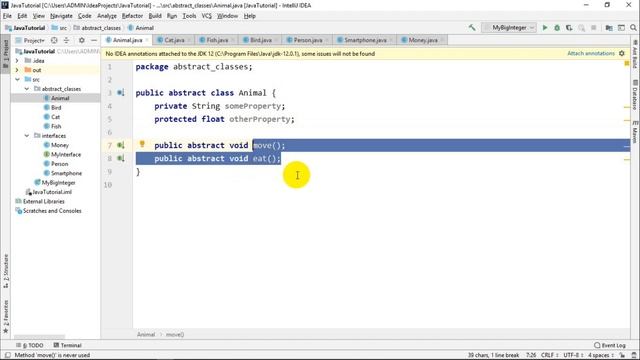Click the yellow inspection indicator above the scrollbar
The image size is (640, 360).
pos(627,64)
